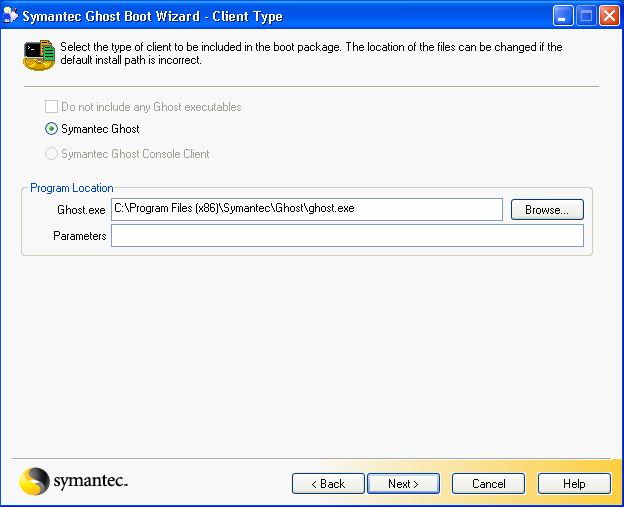The image size is (624, 507).
Task: Close the Ghost Boot Wizard window
Action: 609,16
